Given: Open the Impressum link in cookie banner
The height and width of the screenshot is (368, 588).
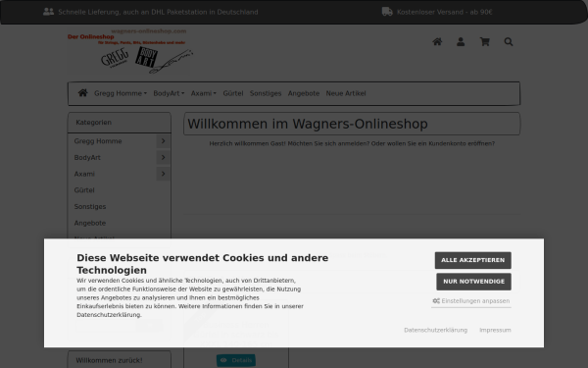Looking at the screenshot, I should (x=495, y=330).
